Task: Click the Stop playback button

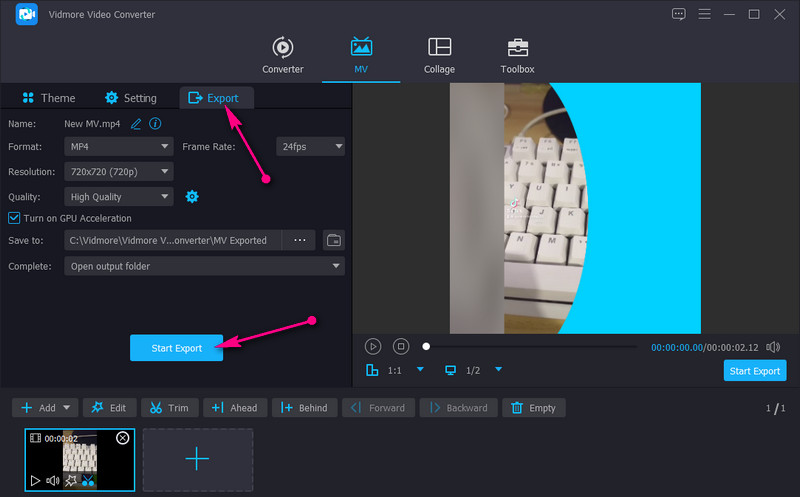Action: click(x=400, y=347)
